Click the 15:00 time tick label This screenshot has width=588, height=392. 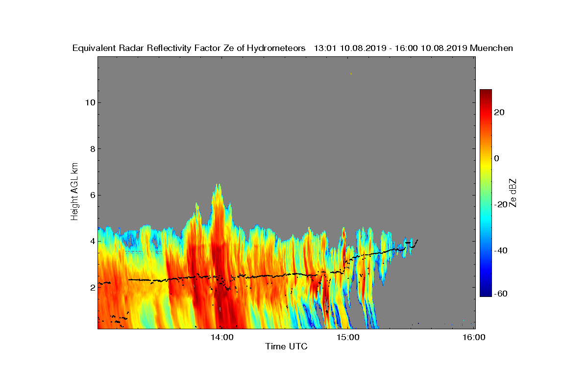coord(348,337)
